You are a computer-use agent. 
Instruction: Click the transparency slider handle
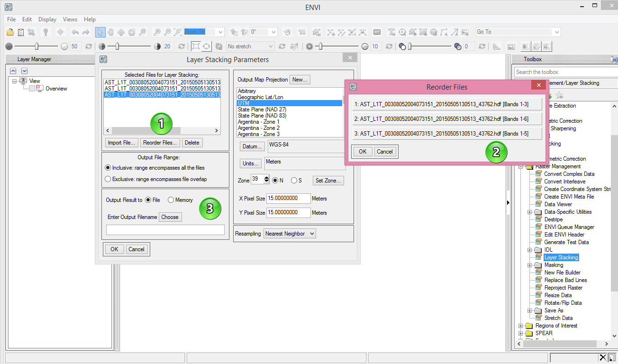point(409,46)
